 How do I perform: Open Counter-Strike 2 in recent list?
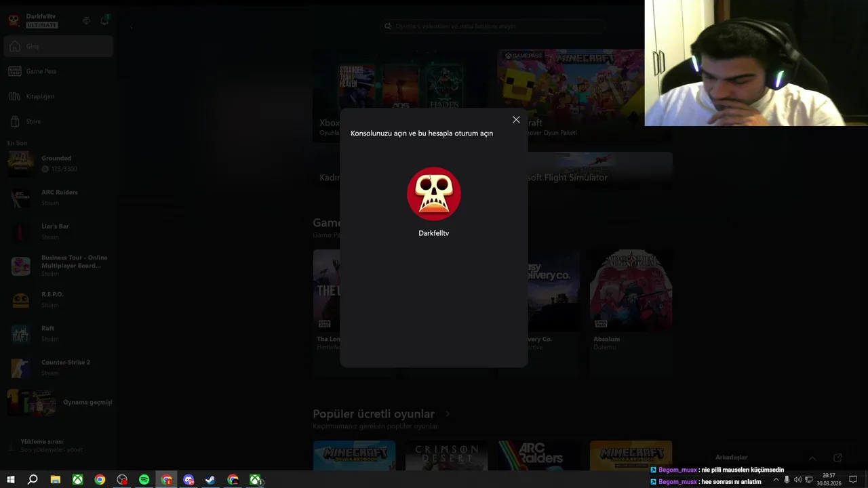(x=58, y=367)
